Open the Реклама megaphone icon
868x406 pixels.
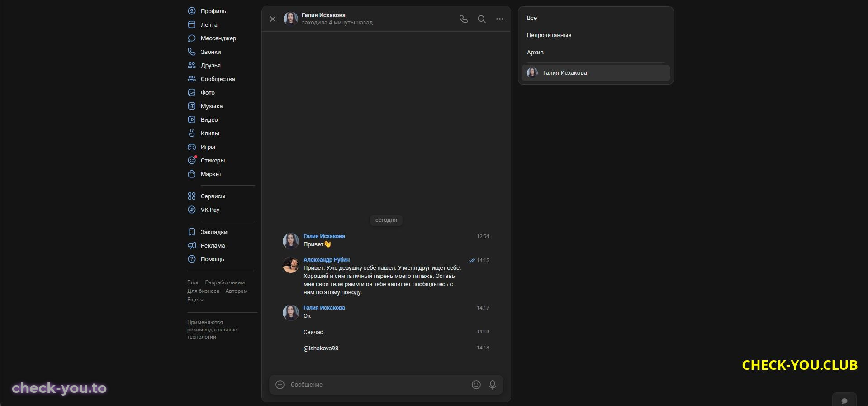point(192,245)
